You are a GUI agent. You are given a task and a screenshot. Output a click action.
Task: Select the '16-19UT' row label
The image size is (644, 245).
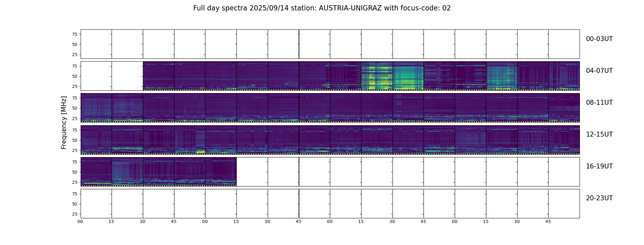click(599, 166)
